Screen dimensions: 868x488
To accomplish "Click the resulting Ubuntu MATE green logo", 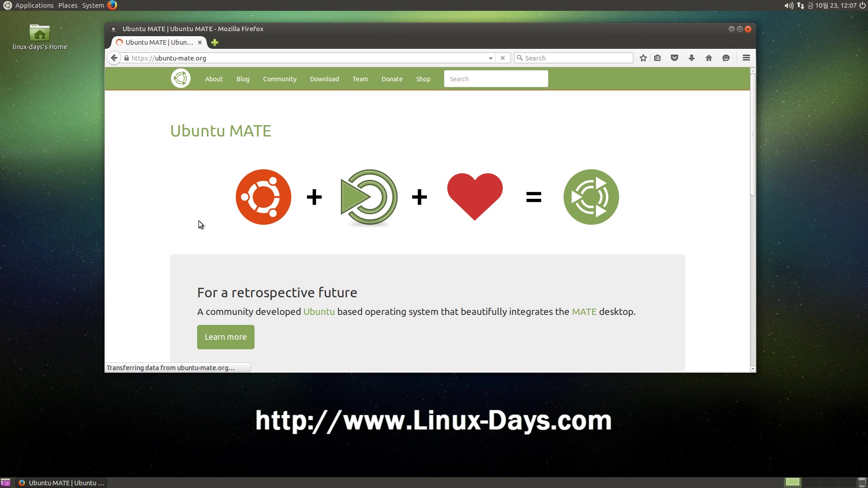I will click(591, 197).
